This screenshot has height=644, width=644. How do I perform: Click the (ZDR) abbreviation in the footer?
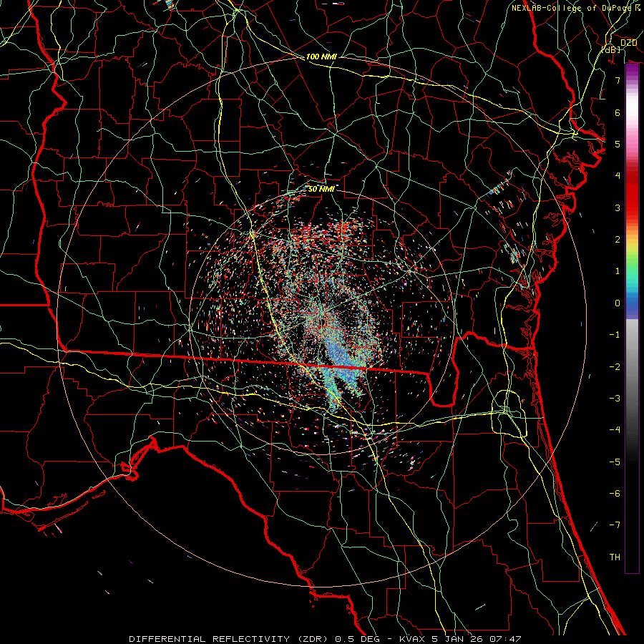coord(312,639)
